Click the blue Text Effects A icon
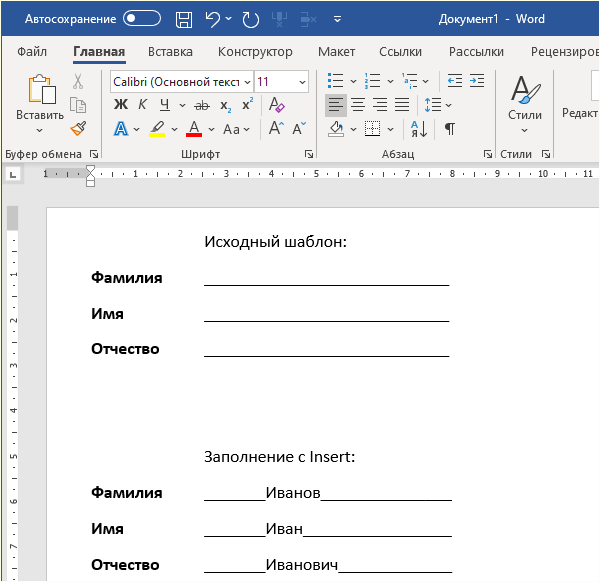Viewport: 600px width, 582px height. tap(121, 129)
